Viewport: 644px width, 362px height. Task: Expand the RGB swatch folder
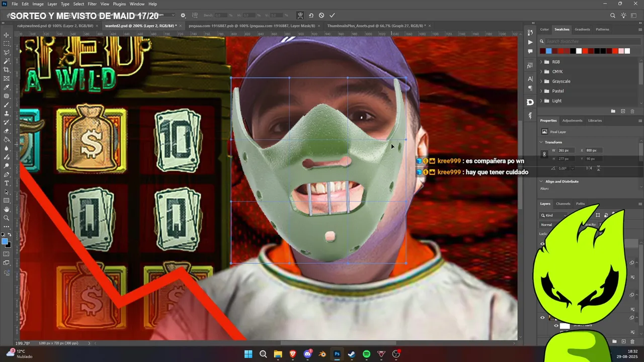541,62
